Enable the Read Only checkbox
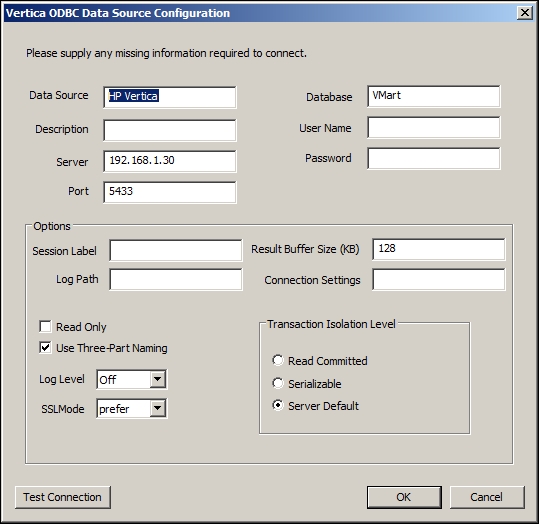 pyautogui.click(x=45, y=326)
